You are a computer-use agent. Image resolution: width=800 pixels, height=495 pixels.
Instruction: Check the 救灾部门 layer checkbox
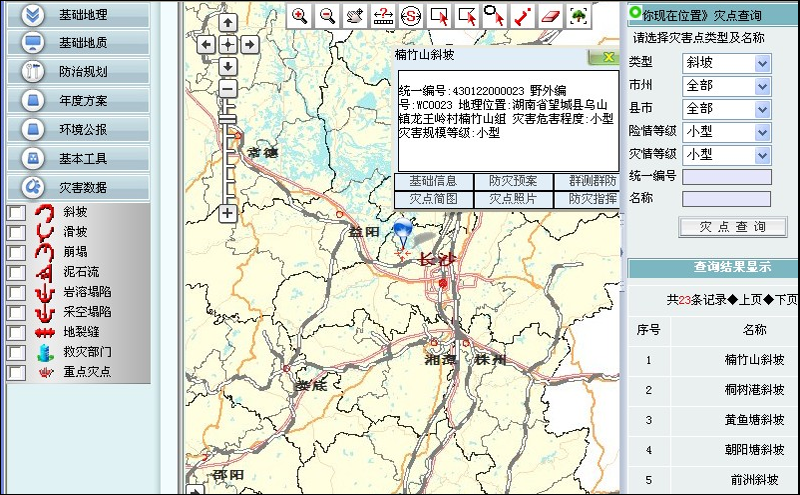pos(16,352)
